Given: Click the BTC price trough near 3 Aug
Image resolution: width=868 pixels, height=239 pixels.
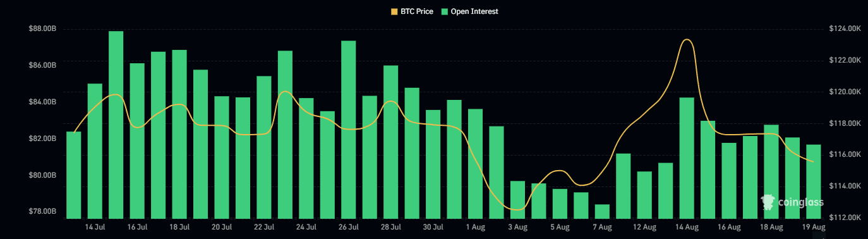Looking at the screenshot, I should click(x=517, y=209).
